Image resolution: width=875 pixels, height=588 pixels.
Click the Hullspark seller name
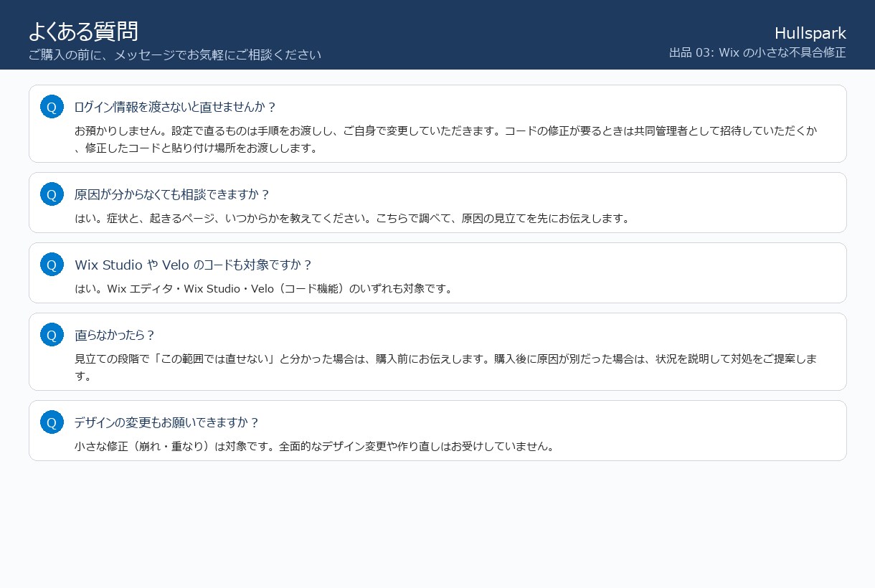tap(810, 33)
